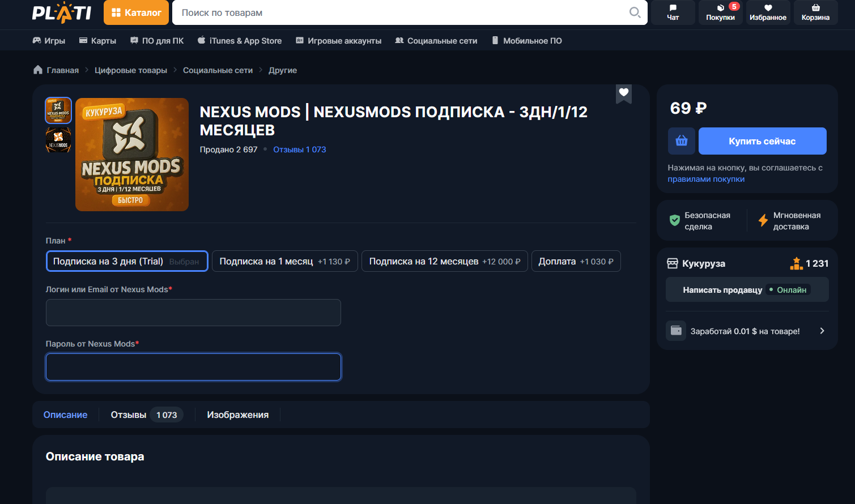Select plan Подписка на 12 месяцев
855x504 pixels.
coord(445,261)
